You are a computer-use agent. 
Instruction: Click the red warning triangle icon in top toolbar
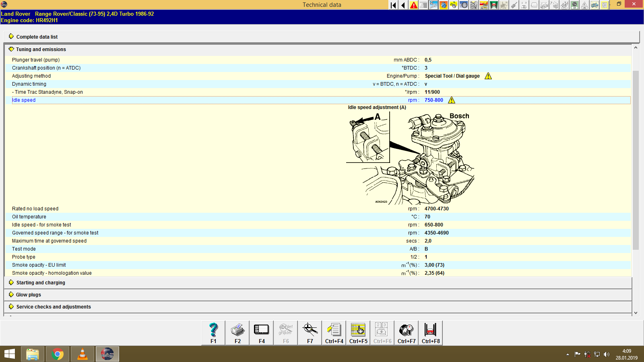413,5
